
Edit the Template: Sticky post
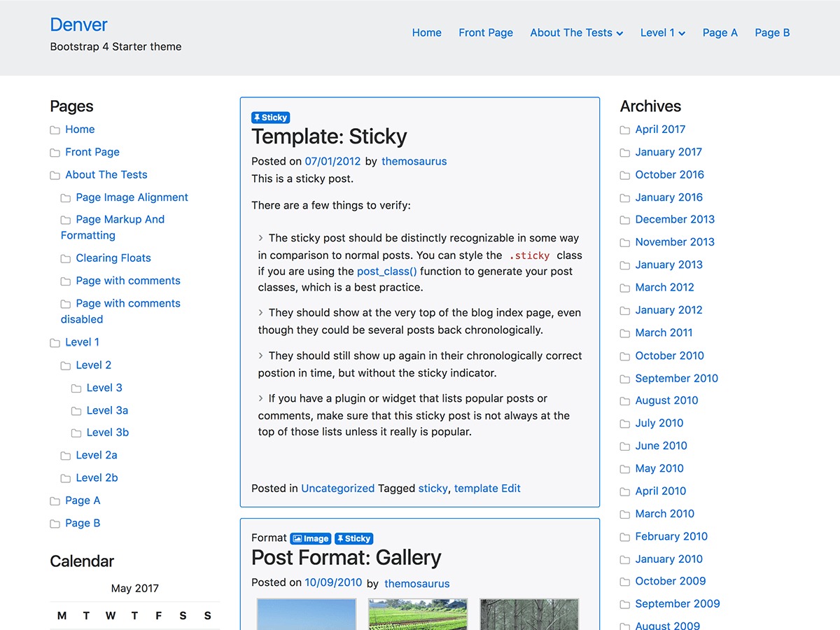point(511,489)
